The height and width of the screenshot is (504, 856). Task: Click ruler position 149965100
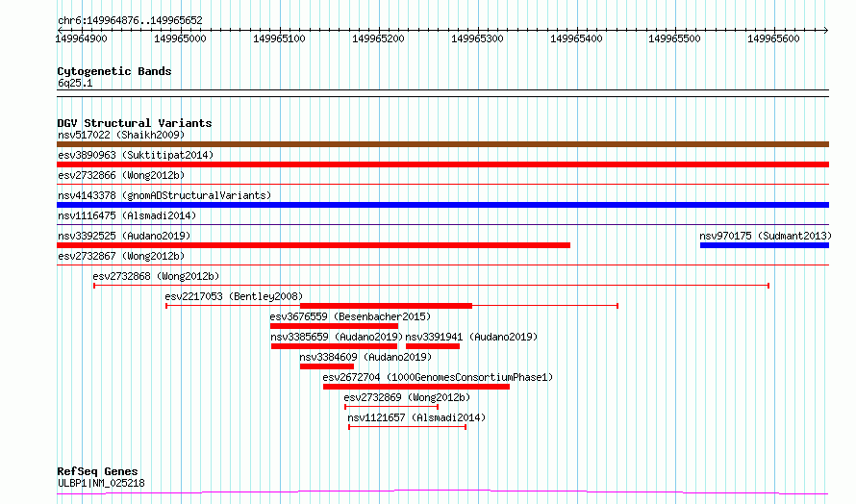pos(279,38)
